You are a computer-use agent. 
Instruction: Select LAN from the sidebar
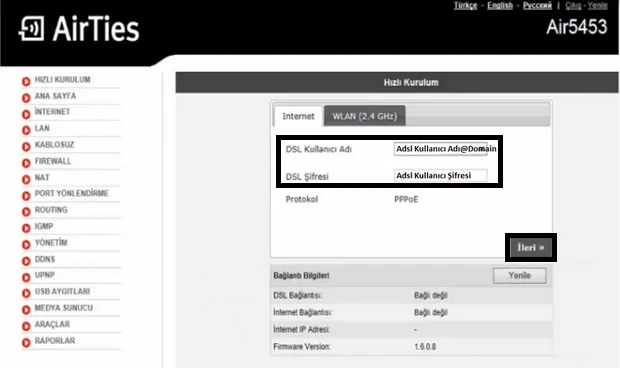pos(42,128)
